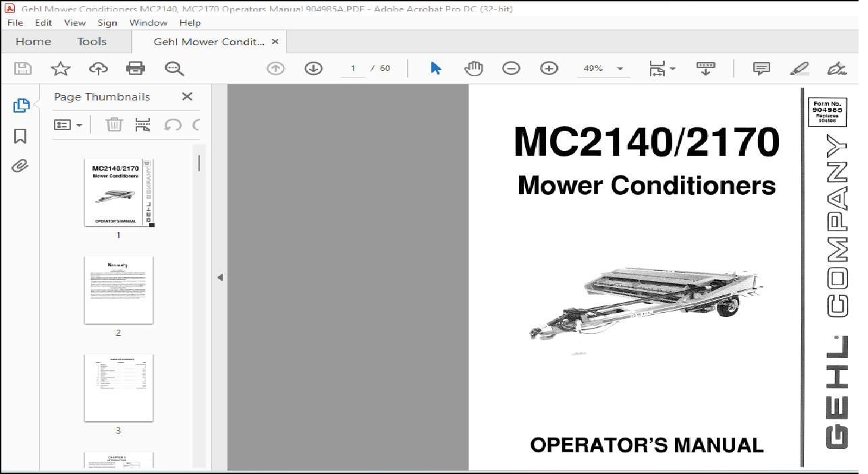This screenshot has width=868, height=474.
Task: Go to next page arrow
Action: tap(313, 68)
